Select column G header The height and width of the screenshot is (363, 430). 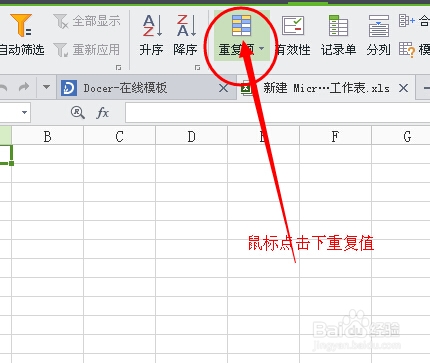[401, 136]
